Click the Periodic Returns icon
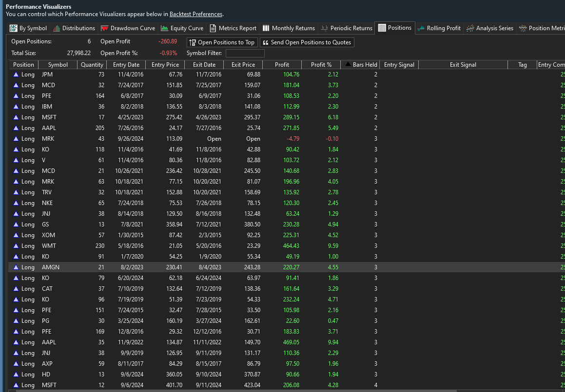Screen dimensions: 565x392 (324, 28)
